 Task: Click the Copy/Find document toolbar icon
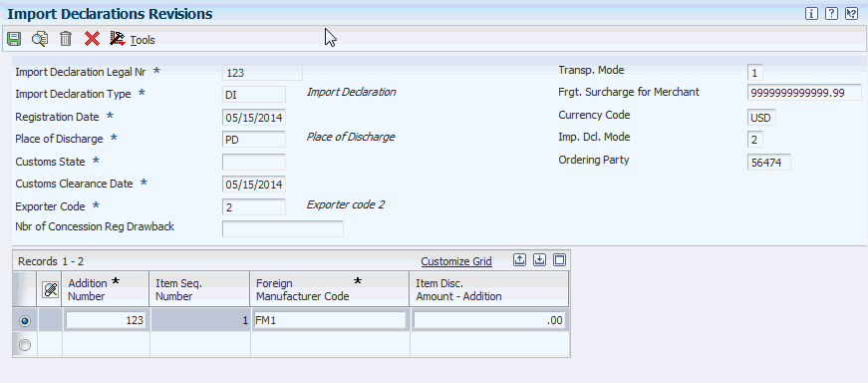39,39
